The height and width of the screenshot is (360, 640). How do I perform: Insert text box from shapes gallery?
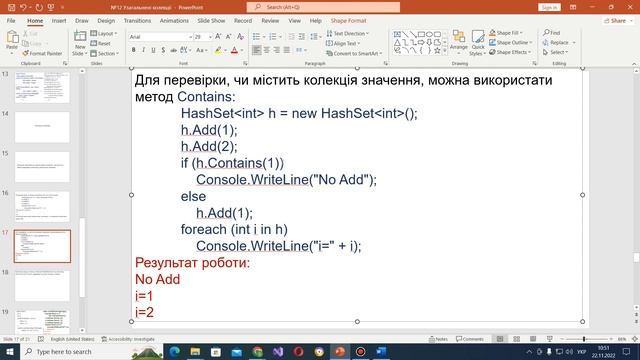(x=397, y=34)
